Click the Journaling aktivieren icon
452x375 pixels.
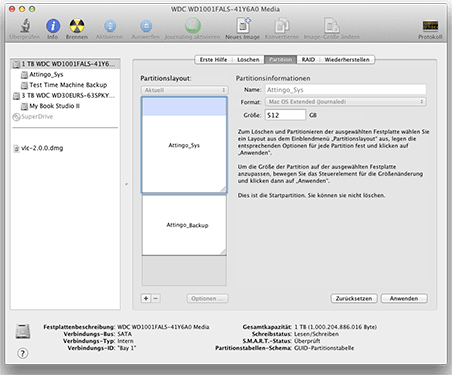tap(193, 25)
